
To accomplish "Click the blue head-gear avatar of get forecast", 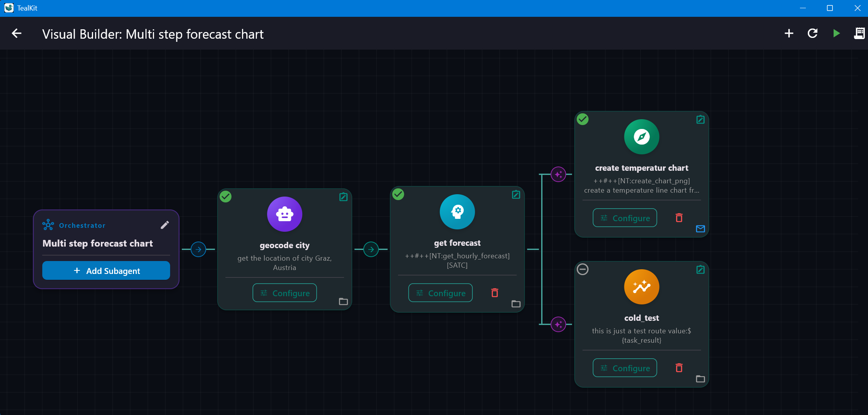I will click(457, 212).
